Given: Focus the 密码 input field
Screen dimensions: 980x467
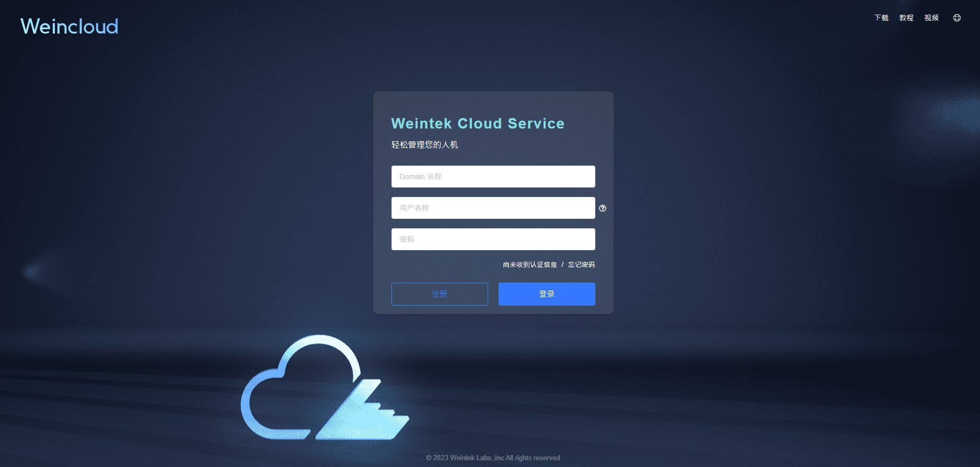Looking at the screenshot, I should [493, 239].
